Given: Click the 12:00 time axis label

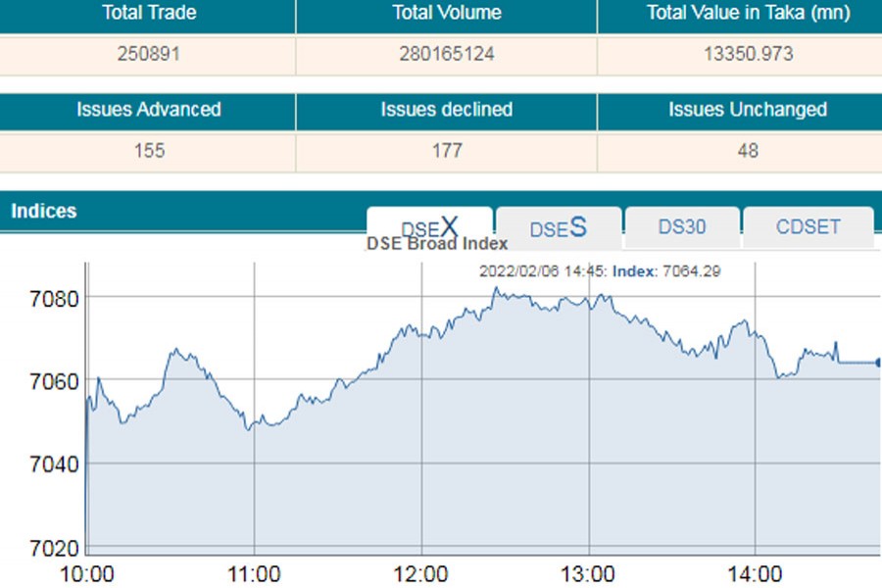Looking at the screenshot, I should point(421,573).
